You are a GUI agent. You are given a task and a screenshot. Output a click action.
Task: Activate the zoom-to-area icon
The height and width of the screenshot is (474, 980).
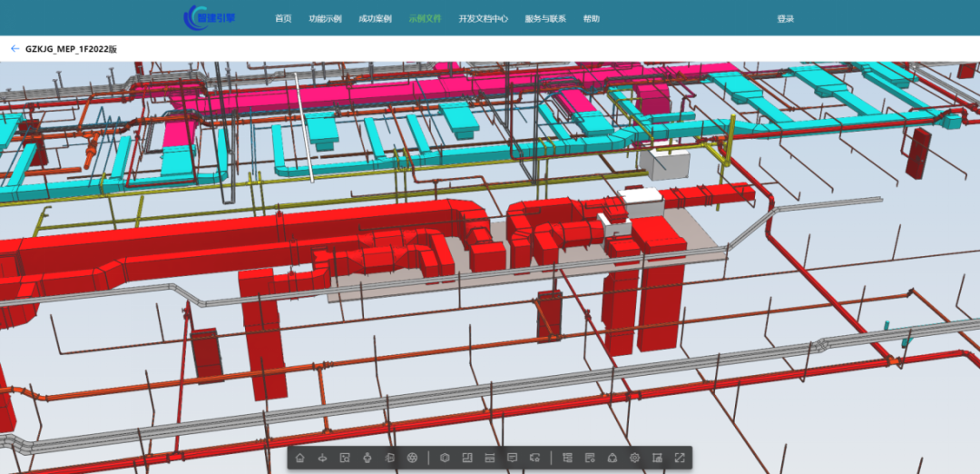click(x=345, y=458)
